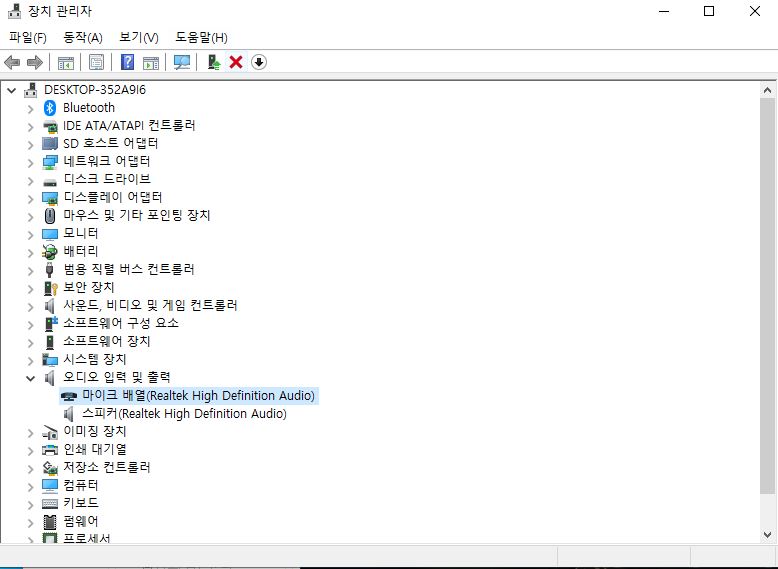The image size is (778, 569).
Task: Click the USB controller plug icon
Action: (x=50, y=270)
